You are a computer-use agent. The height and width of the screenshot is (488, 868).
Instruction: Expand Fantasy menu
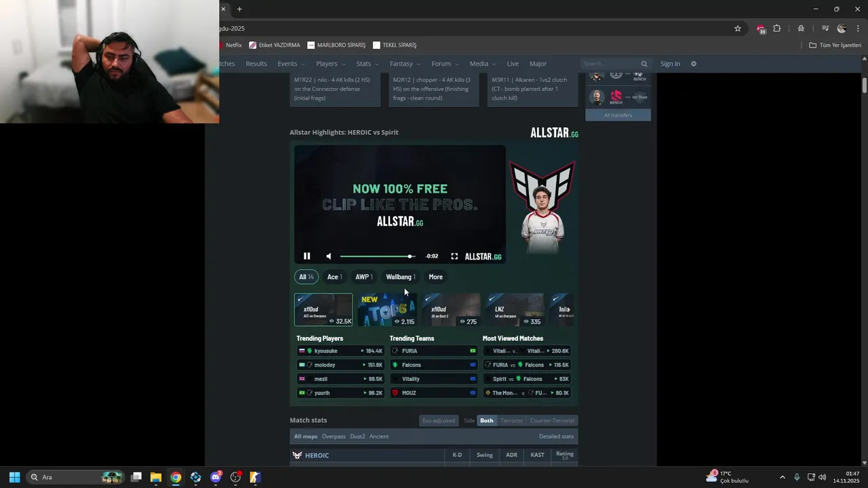405,64
